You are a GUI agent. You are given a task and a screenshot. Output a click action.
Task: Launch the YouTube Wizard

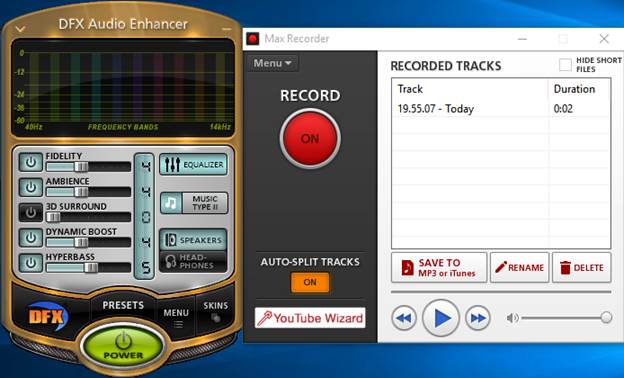click(x=310, y=318)
